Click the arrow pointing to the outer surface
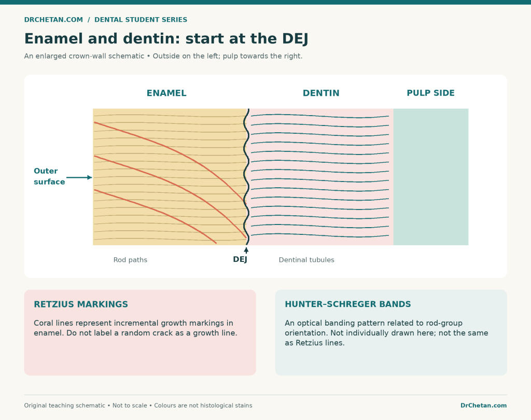Image resolution: width=531 pixels, height=420 pixels. tap(79, 177)
